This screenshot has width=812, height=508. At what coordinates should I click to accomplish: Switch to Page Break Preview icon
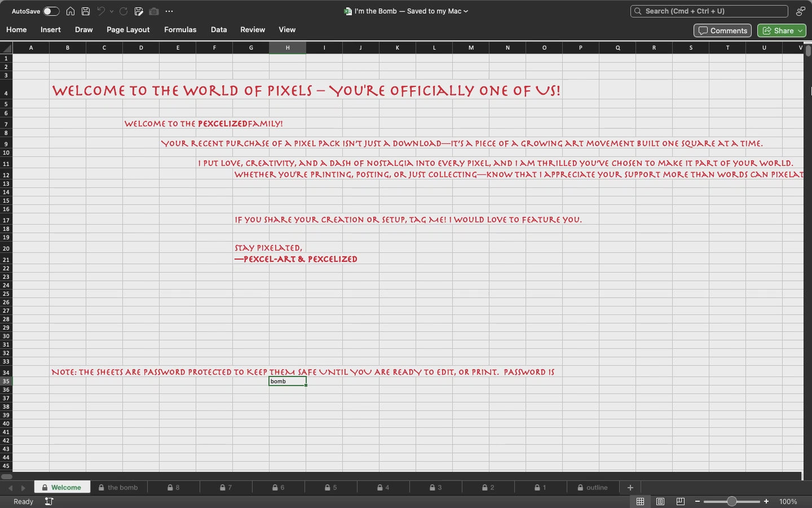point(681,501)
